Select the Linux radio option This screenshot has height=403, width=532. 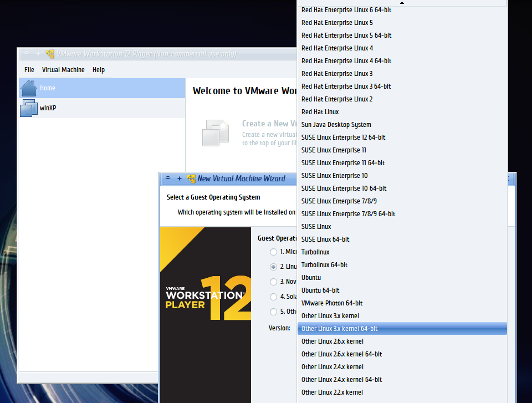coord(273,267)
